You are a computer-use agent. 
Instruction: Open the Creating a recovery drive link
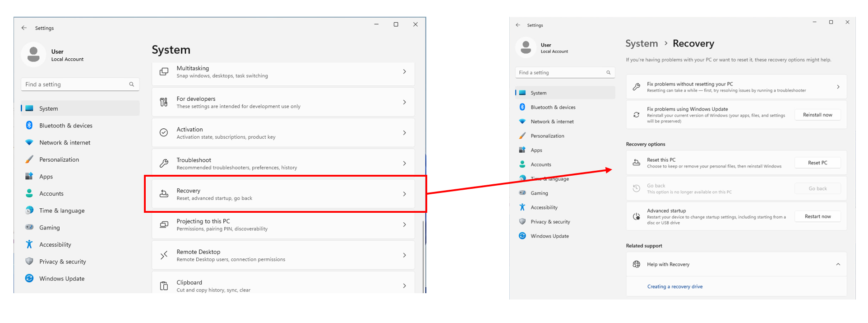coord(674,286)
